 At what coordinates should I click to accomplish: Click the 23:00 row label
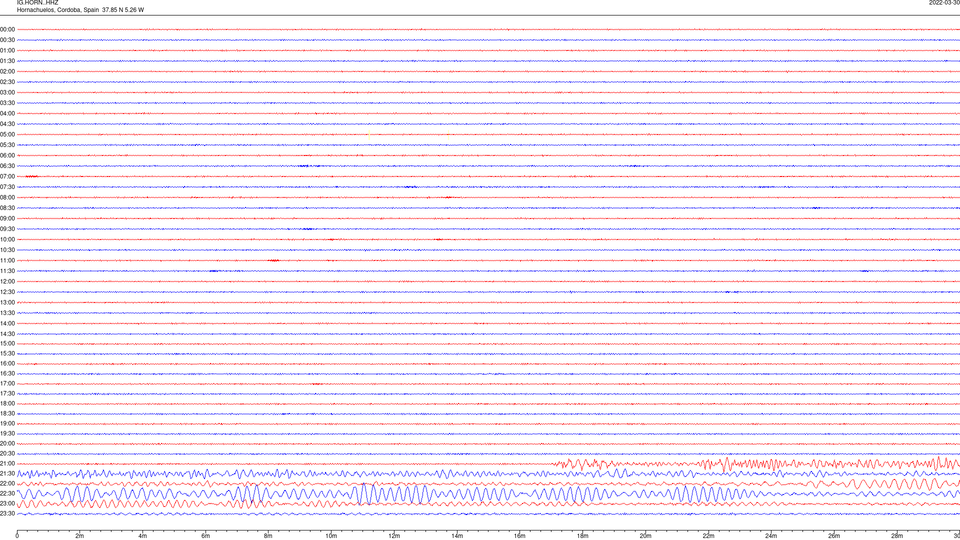7,504
